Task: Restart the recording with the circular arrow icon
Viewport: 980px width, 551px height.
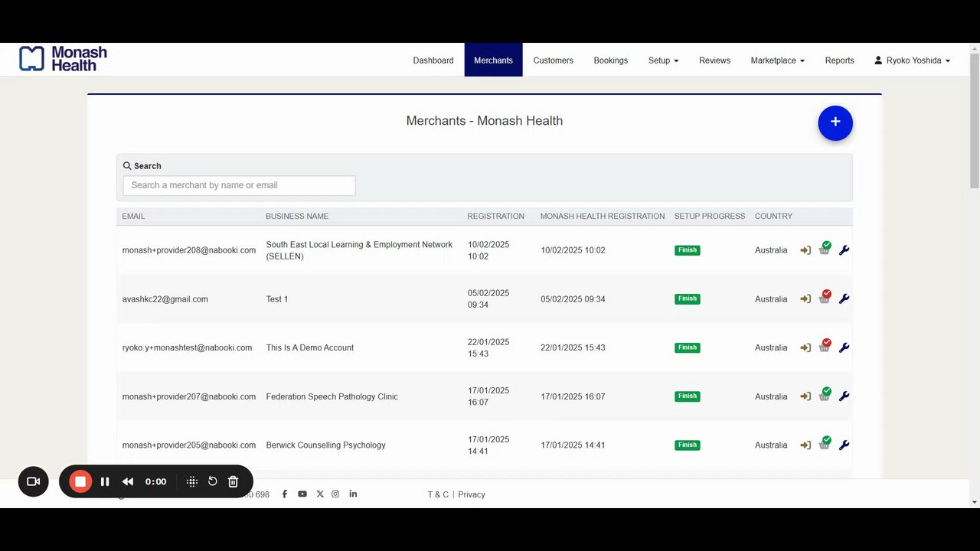Action: point(213,481)
